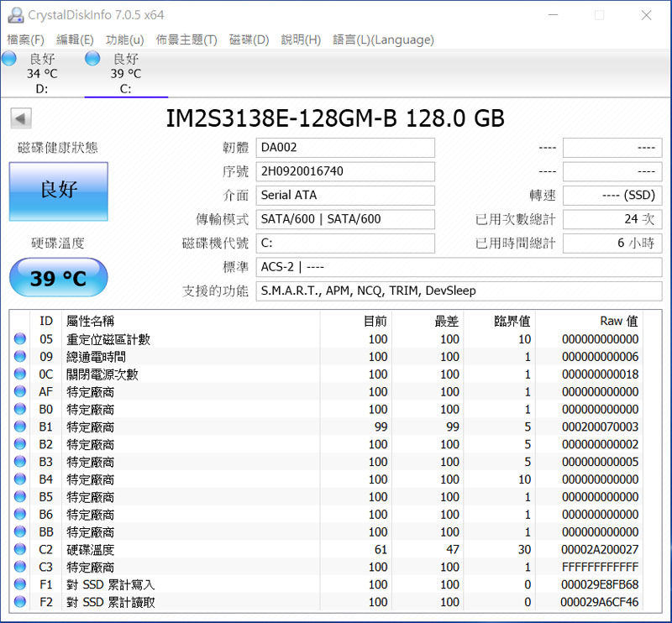
Task: Click the status orb of attribute C2
Action: pos(20,549)
